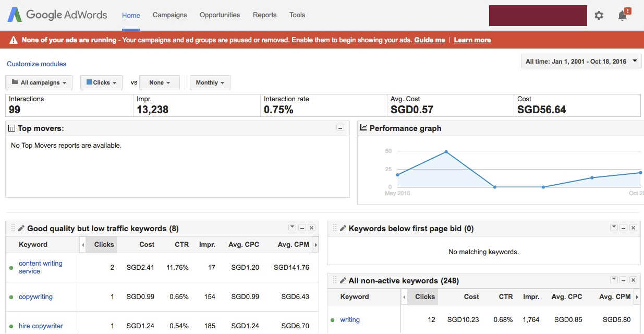The width and height of the screenshot is (644, 334).
Task: Open the notifications bell
Action: pyautogui.click(x=623, y=16)
